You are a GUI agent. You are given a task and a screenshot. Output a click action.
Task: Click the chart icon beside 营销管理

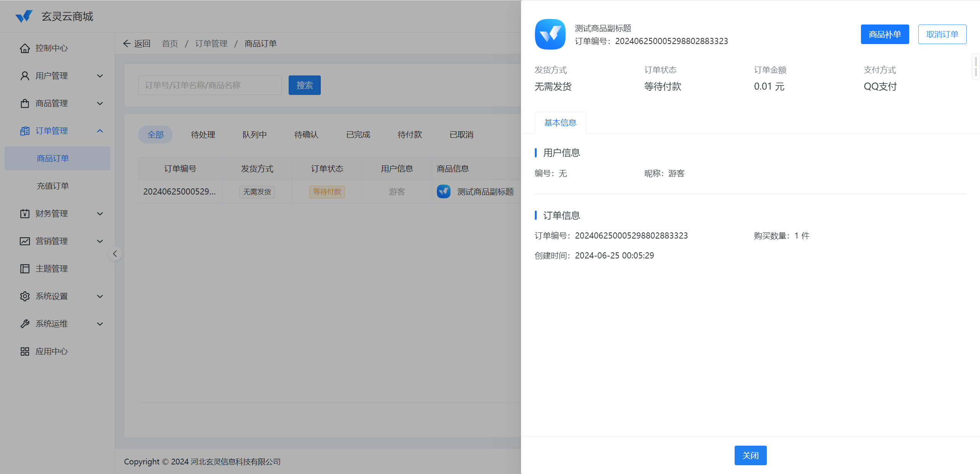(x=25, y=241)
